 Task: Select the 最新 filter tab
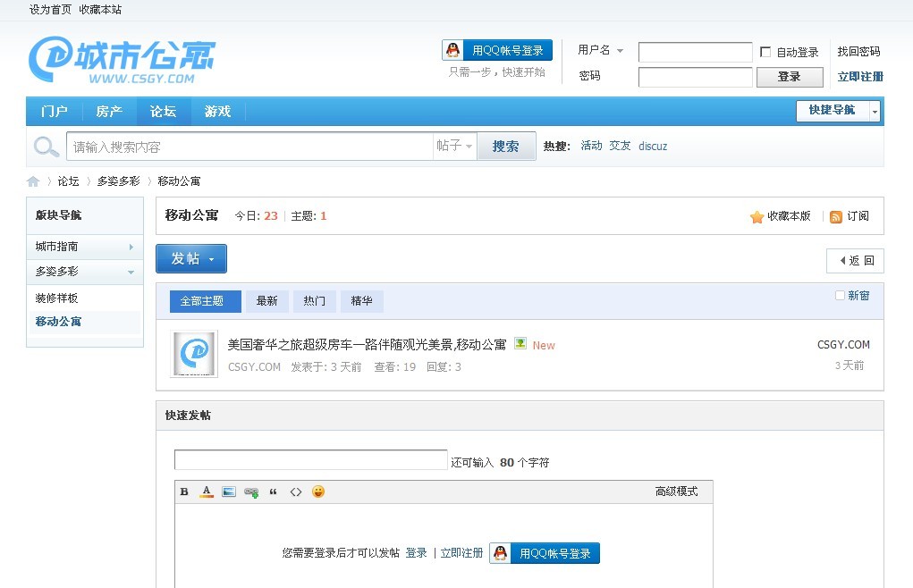click(266, 301)
